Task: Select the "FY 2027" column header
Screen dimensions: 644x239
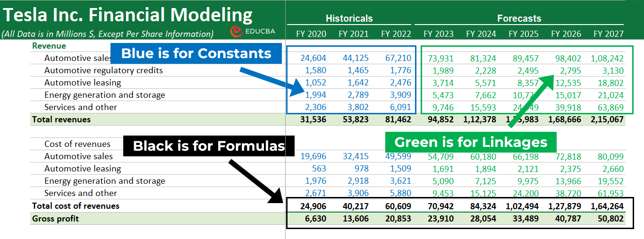Action: 609,34
